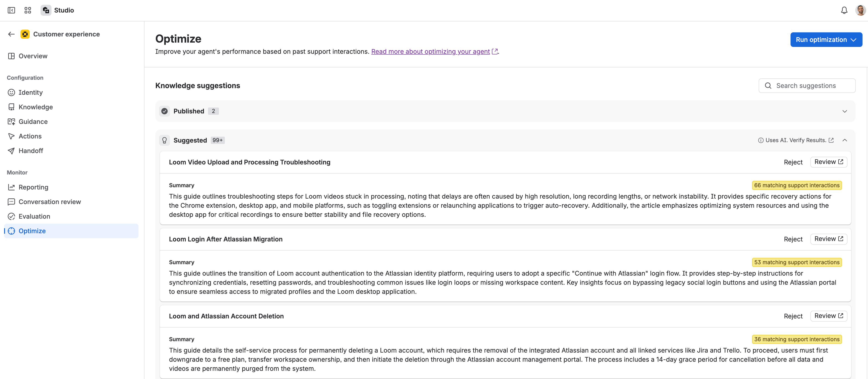The height and width of the screenshot is (379, 868).
Task: Click the Loom Login After Atlassian Migration title
Action: pos(225,239)
